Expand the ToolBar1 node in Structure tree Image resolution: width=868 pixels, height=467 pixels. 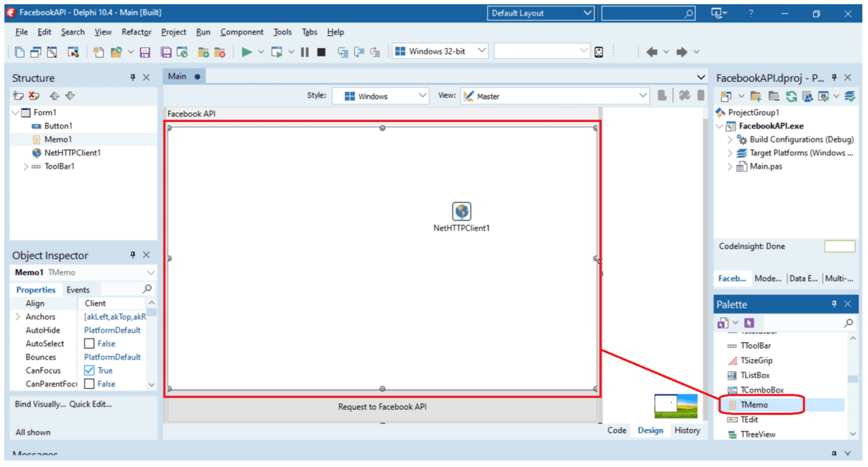pyautogui.click(x=25, y=166)
